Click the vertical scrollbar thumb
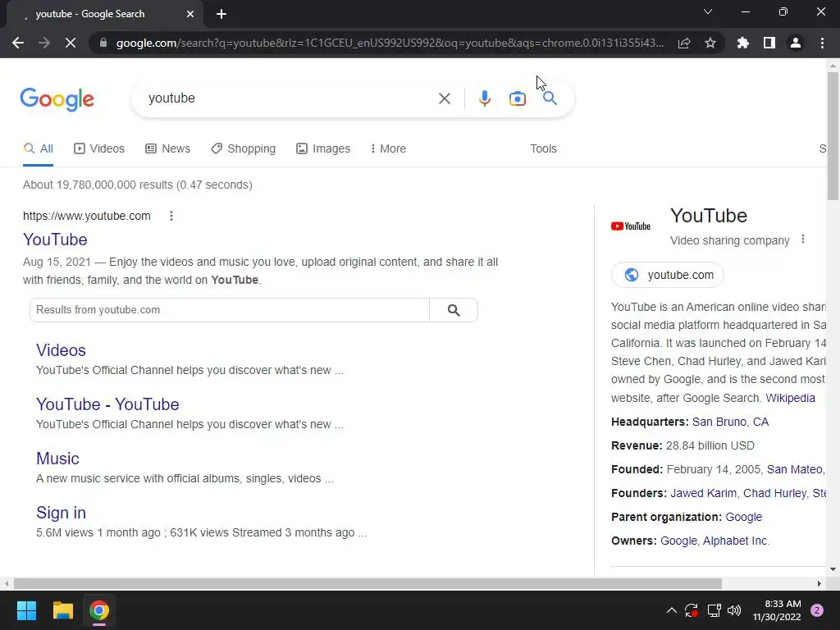 tap(833, 136)
